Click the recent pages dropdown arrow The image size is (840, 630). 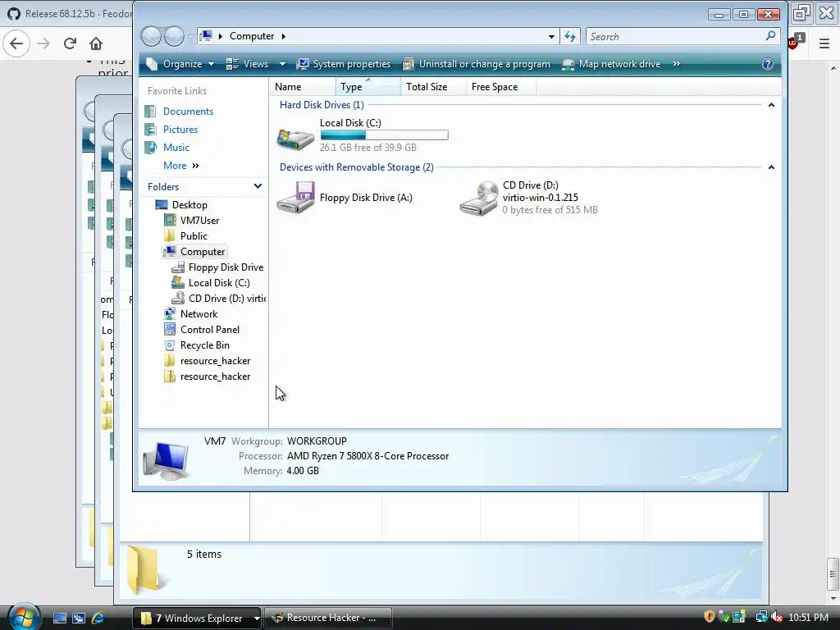[x=190, y=36]
